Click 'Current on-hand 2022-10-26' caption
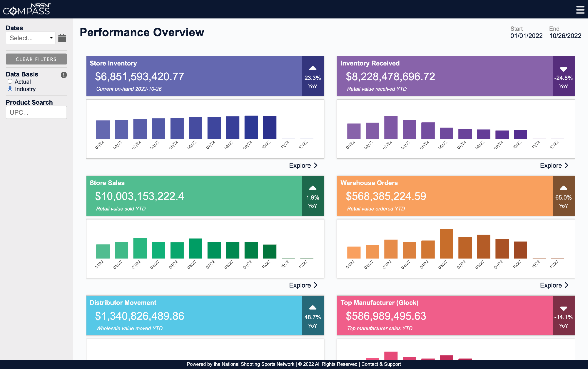Image resolution: width=588 pixels, height=369 pixels. click(x=129, y=89)
